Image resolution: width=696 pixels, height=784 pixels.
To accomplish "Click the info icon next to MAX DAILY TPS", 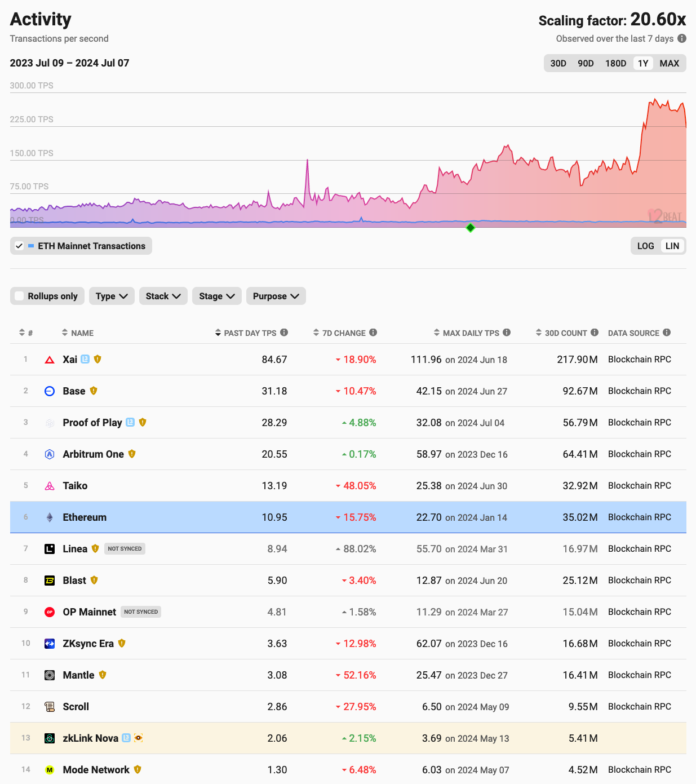I will pyautogui.click(x=507, y=333).
